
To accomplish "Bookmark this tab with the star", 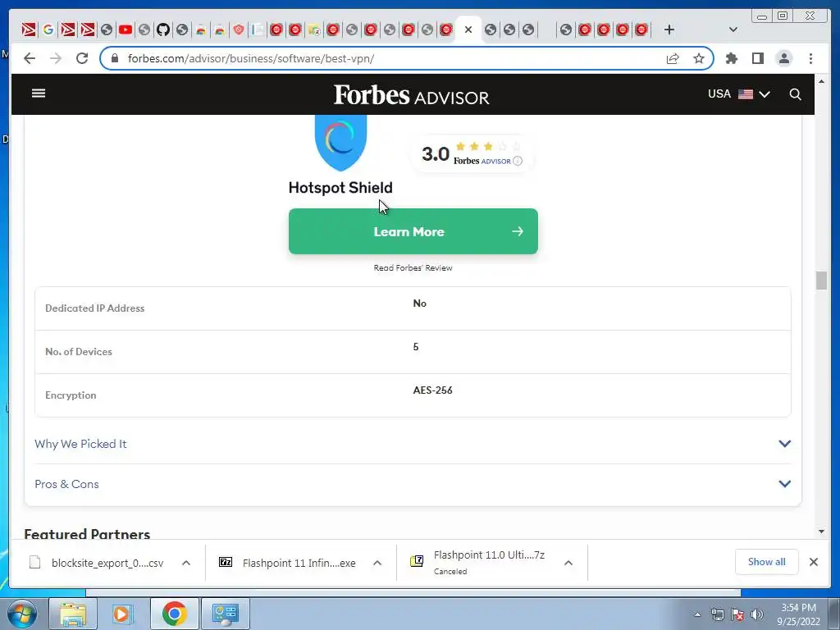I will (x=699, y=58).
